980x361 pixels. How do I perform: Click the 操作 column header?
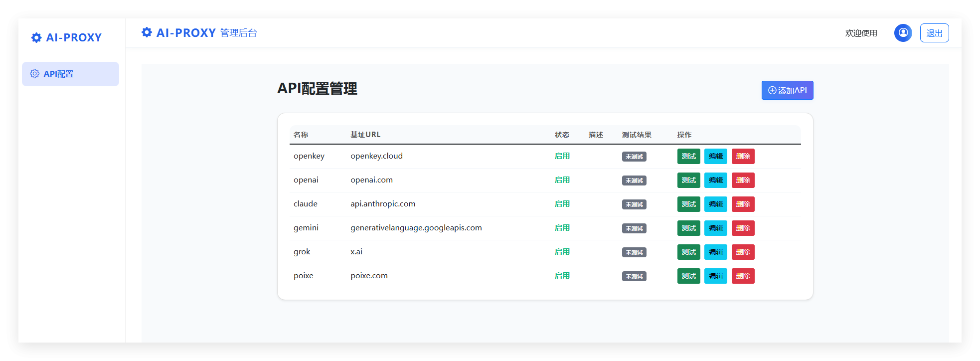coord(684,135)
